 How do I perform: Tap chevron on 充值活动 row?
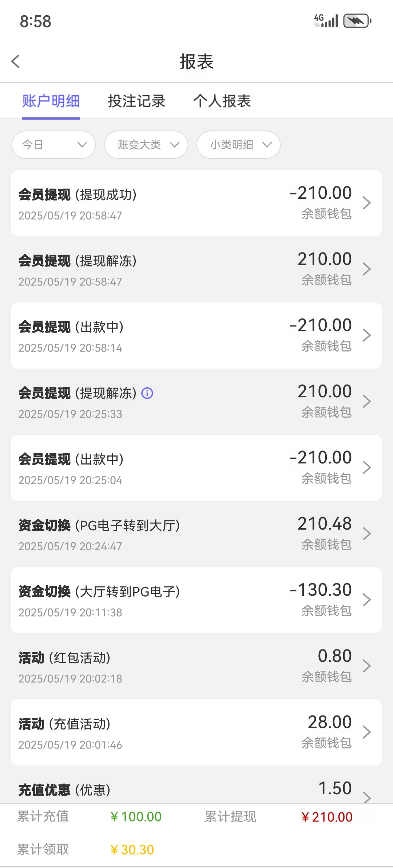[x=366, y=732]
